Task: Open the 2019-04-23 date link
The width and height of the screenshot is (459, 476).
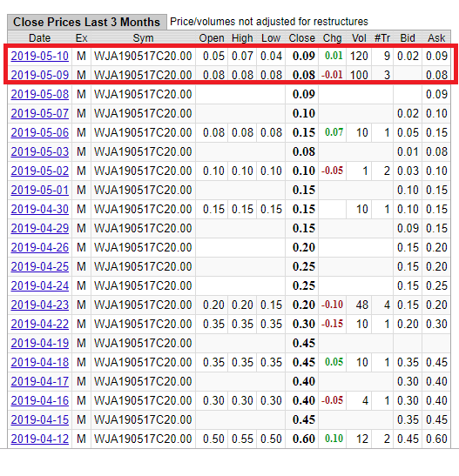Action: [x=40, y=305]
